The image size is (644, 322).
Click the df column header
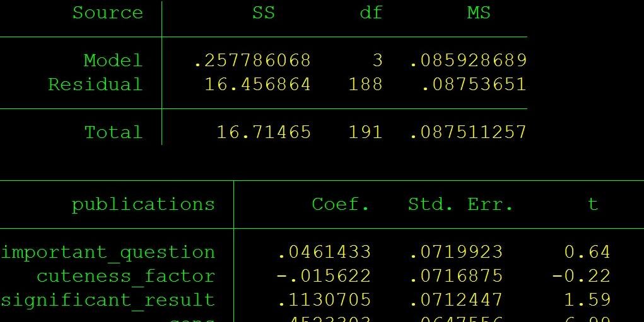(x=371, y=13)
